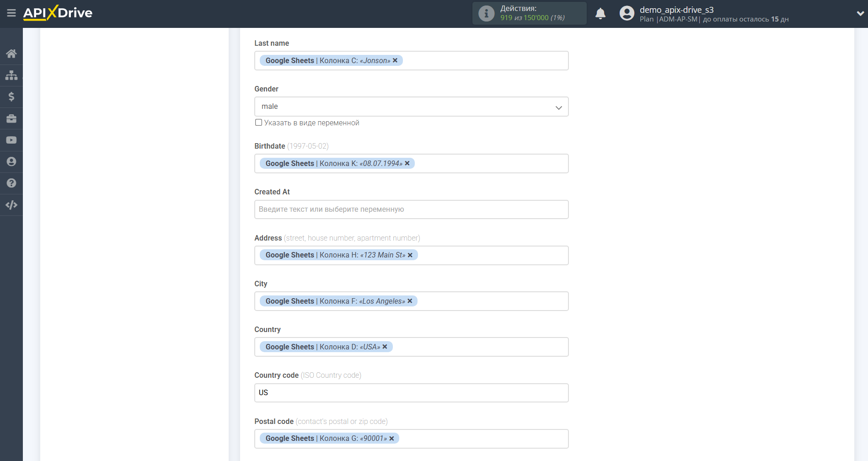Image resolution: width=868 pixels, height=461 pixels.
Task: Click into the Created At field
Action: pyautogui.click(x=411, y=209)
